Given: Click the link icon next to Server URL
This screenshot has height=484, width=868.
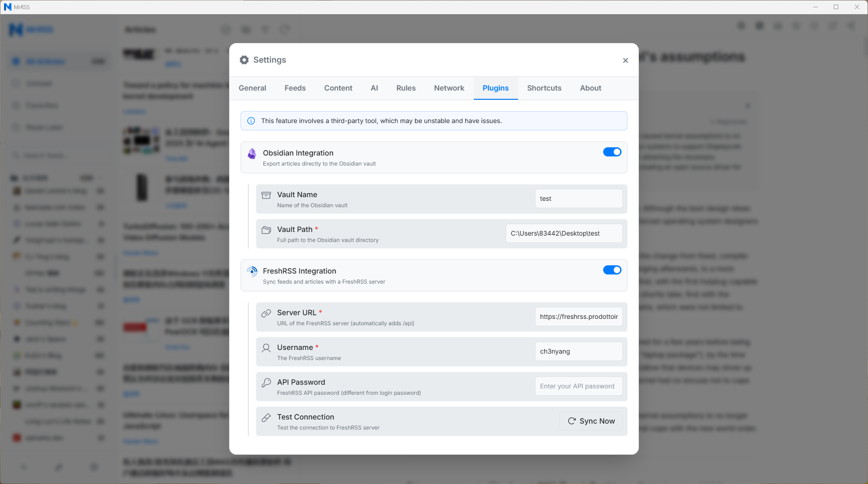Looking at the screenshot, I should [266, 313].
